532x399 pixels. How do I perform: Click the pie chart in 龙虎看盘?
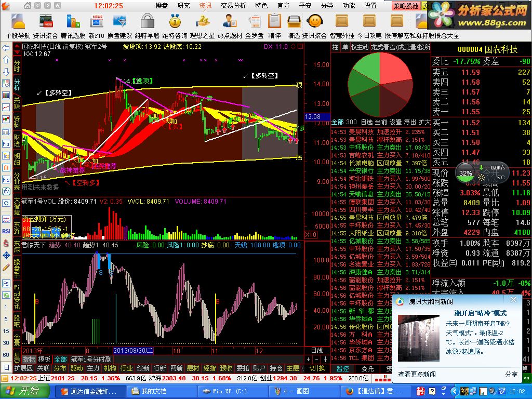pyautogui.click(x=380, y=84)
